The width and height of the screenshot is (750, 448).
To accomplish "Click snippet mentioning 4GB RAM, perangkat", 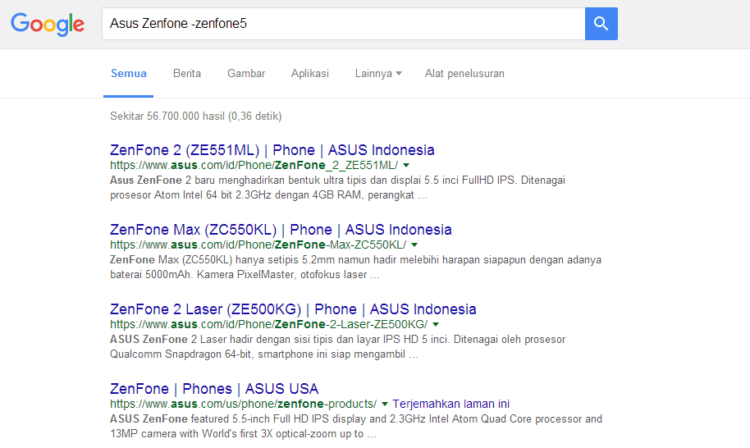I will pyautogui.click(x=338, y=187).
